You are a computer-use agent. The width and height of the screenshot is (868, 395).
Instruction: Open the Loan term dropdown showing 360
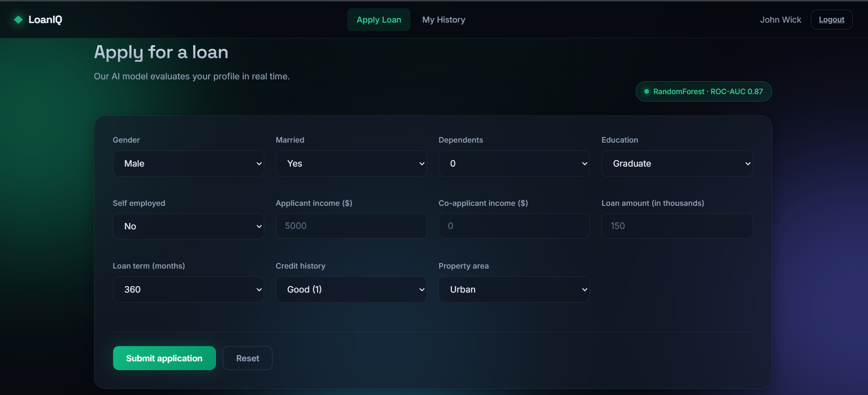[188, 289]
